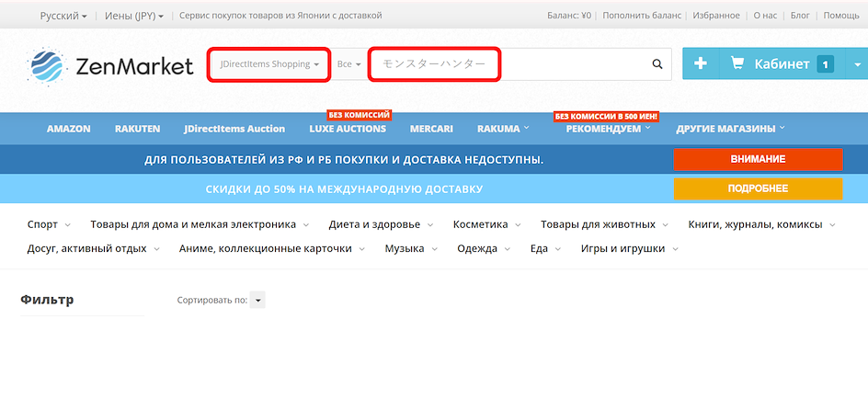Click Пополнить баланс link

642,16
